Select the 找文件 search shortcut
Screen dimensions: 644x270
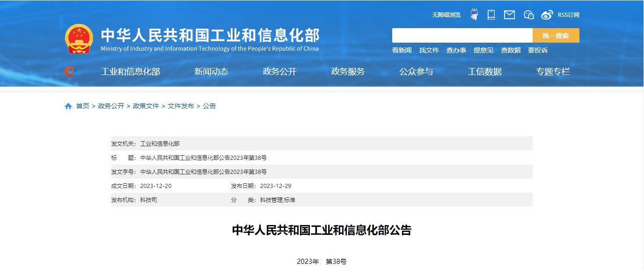point(429,50)
